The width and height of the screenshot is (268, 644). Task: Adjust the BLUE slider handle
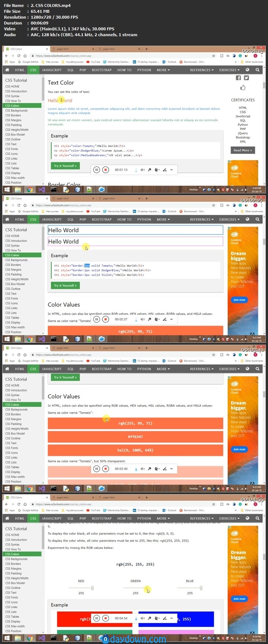pyautogui.click(x=201, y=588)
